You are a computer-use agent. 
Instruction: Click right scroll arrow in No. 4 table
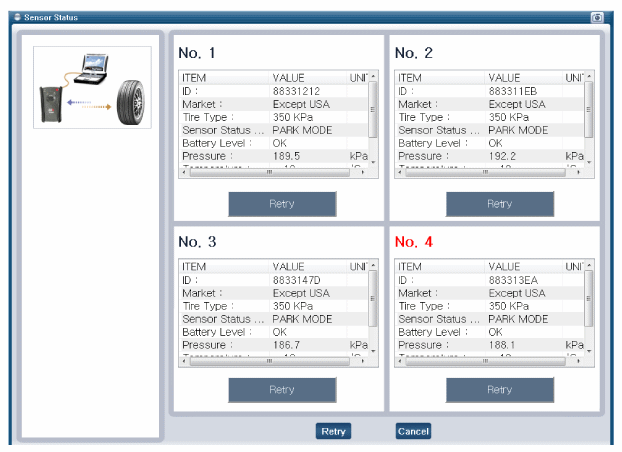point(579,362)
